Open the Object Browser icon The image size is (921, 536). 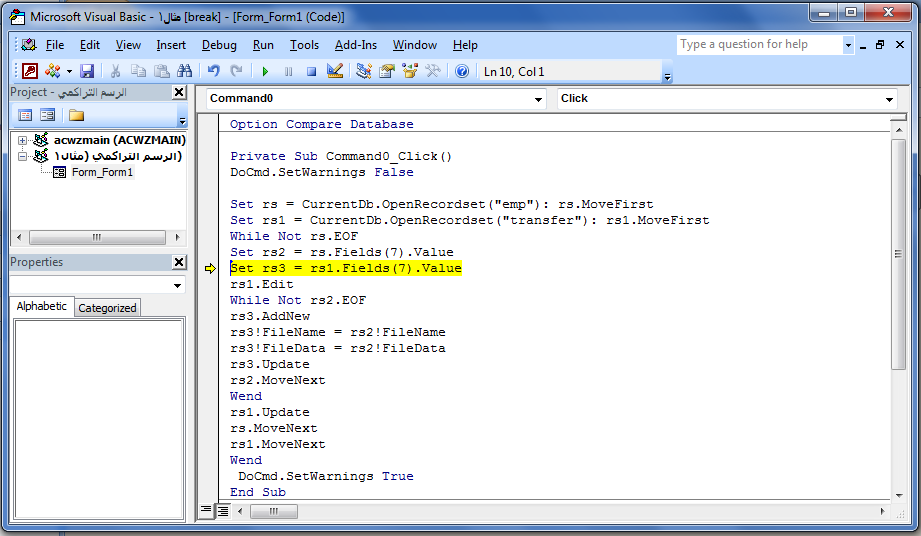click(410, 71)
